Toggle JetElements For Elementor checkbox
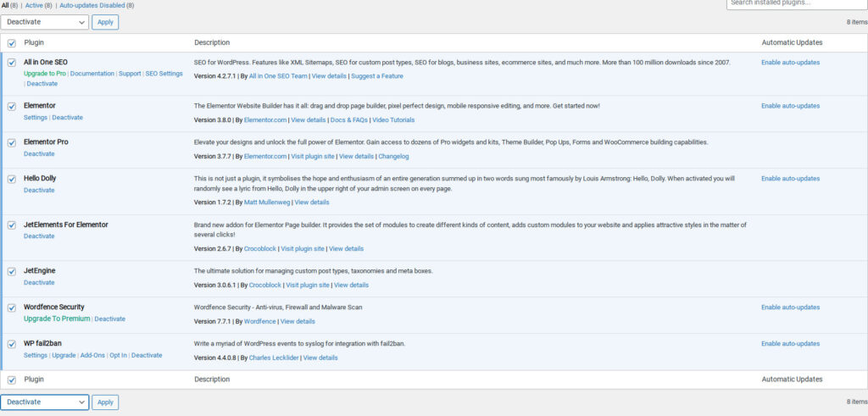 [12, 225]
